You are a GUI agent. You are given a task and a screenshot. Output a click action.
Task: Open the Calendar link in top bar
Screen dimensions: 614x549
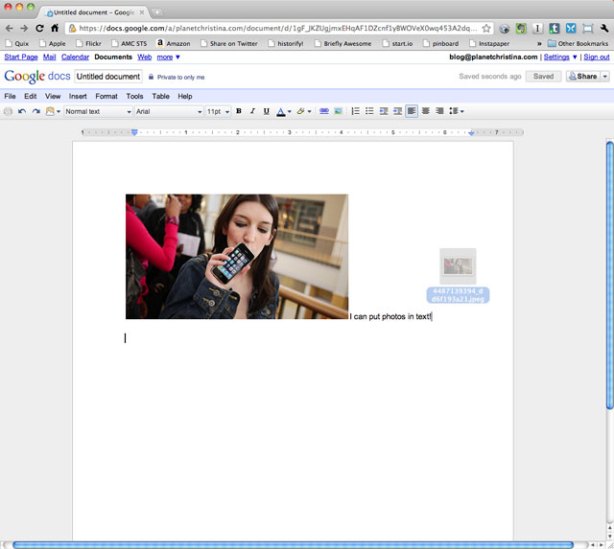click(75, 57)
